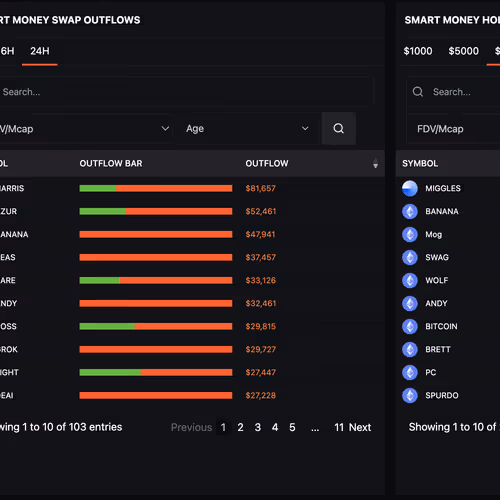Jump to page 11 of outflows
This screenshot has width=500, height=500.
[x=339, y=427]
